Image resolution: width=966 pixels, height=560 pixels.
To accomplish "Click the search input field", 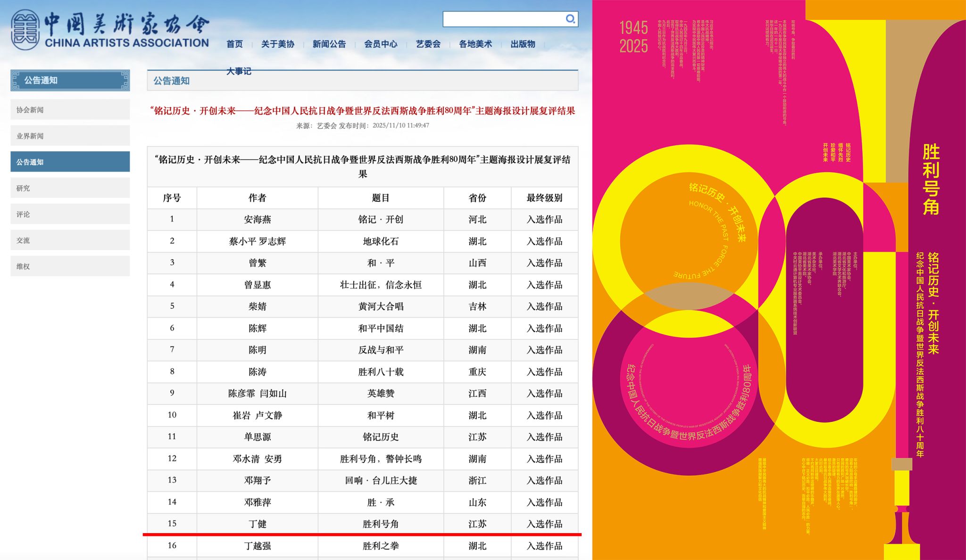I will click(x=503, y=19).
